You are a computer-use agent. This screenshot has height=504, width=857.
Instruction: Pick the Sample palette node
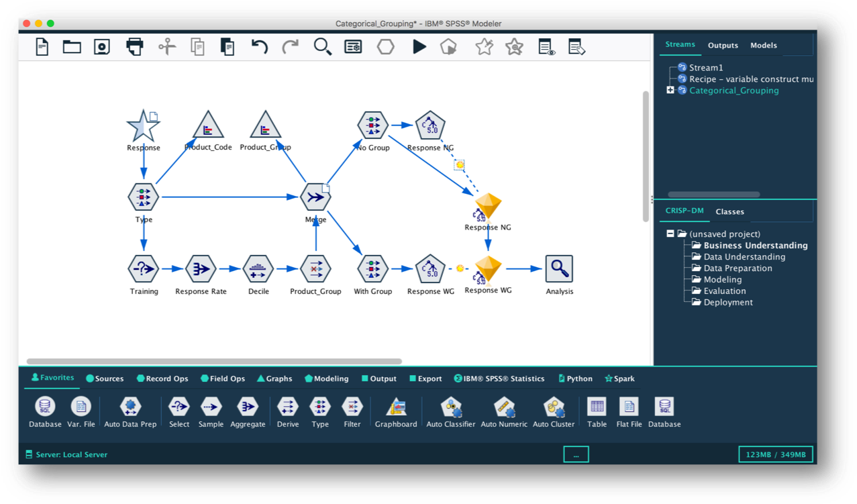(x=211, y=412)
